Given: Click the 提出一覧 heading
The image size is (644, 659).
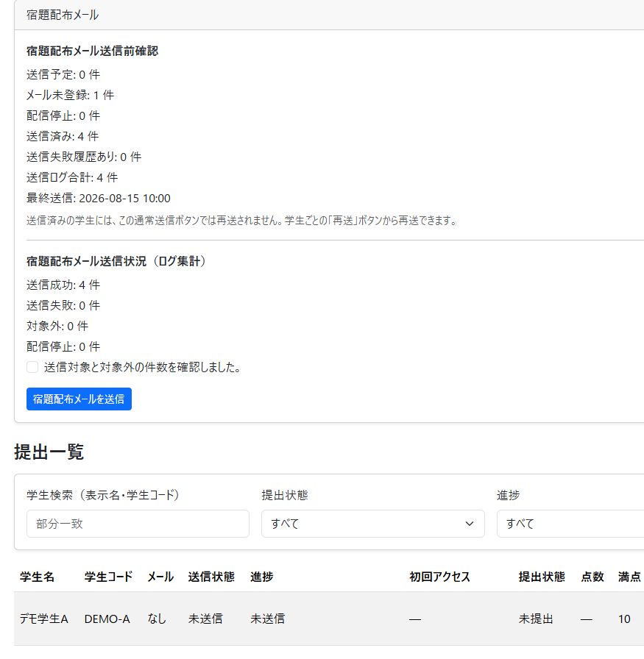Looking at the screenshot, I should pyautogui.click(x=49, y=452).
